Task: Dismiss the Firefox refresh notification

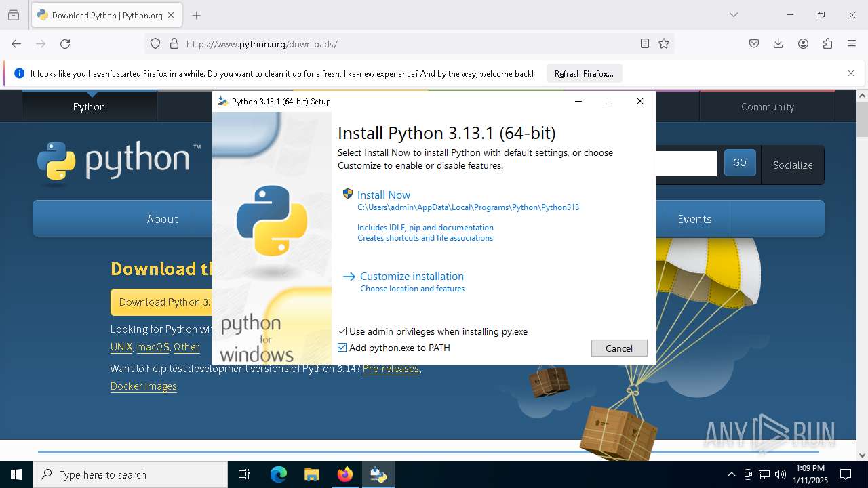Action: click(x=851, y=73)
